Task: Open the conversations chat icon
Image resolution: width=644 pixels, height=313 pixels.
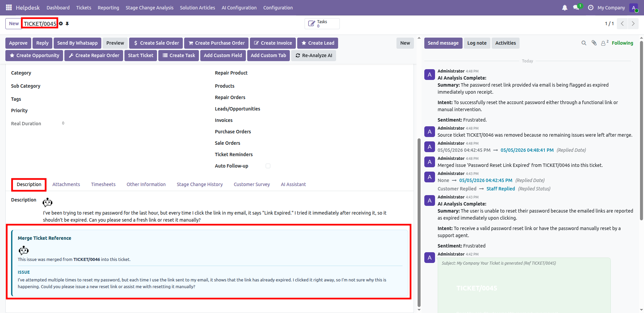Action: click(577, 7)
